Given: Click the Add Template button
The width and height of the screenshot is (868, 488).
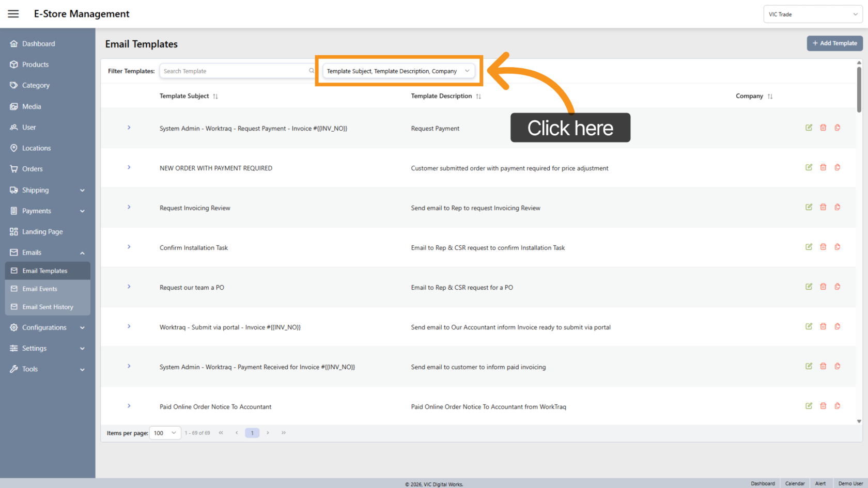Looking at the screenshot, I should [x=834, y=43].
